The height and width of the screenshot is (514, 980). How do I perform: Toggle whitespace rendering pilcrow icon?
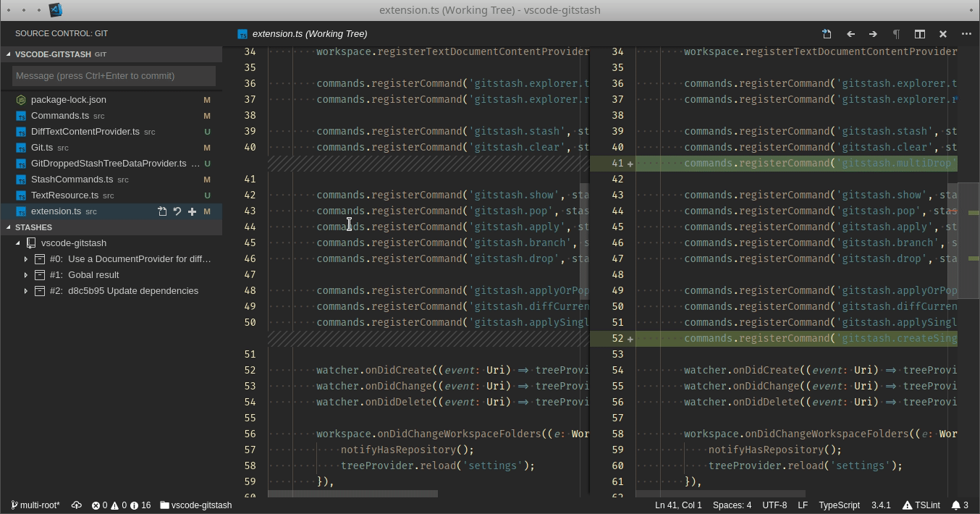896,33
